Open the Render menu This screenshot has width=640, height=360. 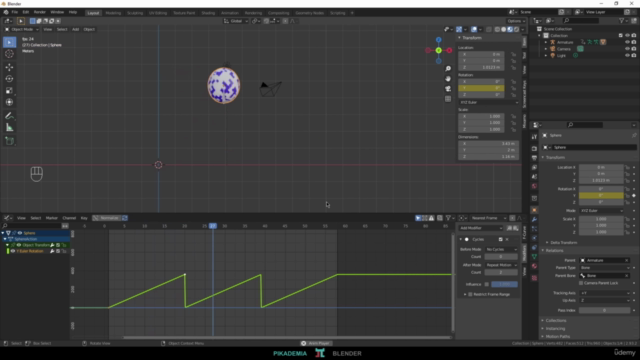(40, 12)
